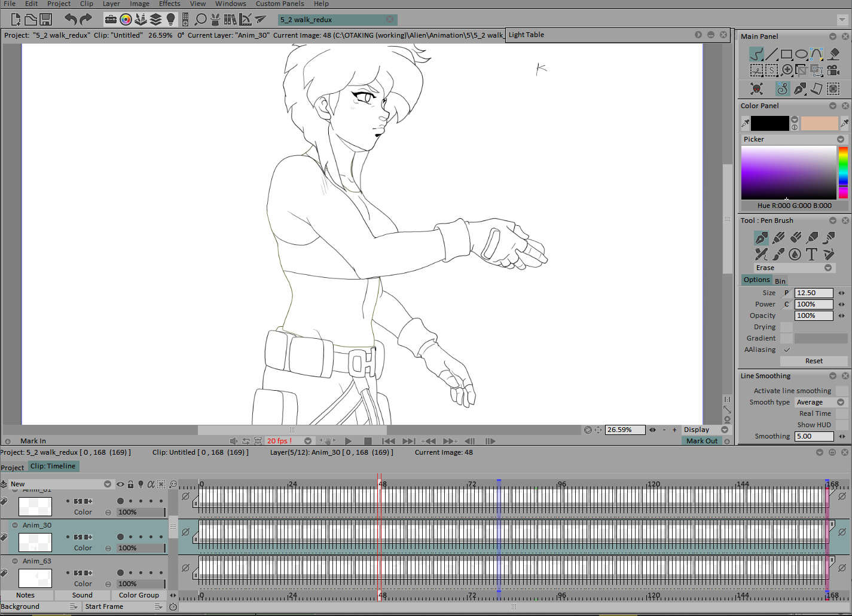Pick color with the left eyedropper

745,124
